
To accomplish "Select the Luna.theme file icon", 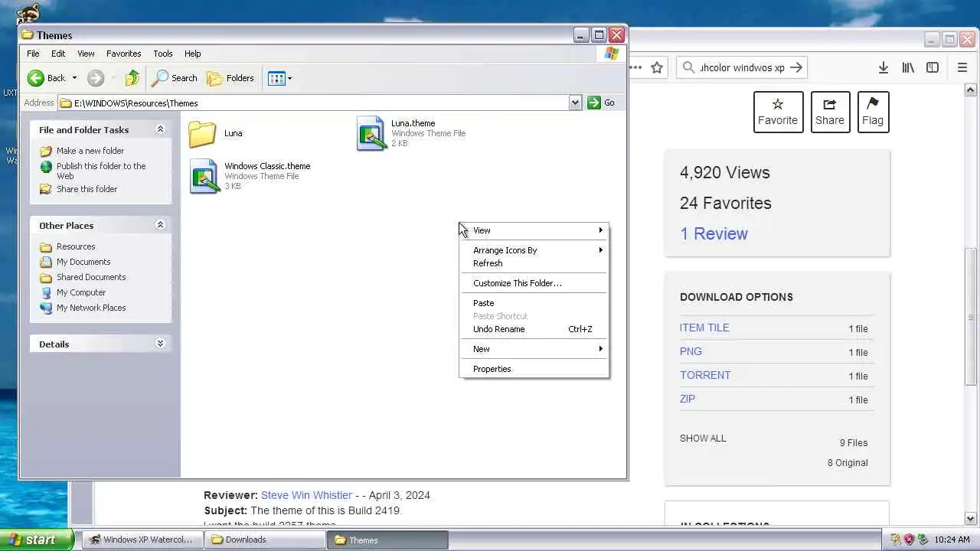I will tap(371, 133).
